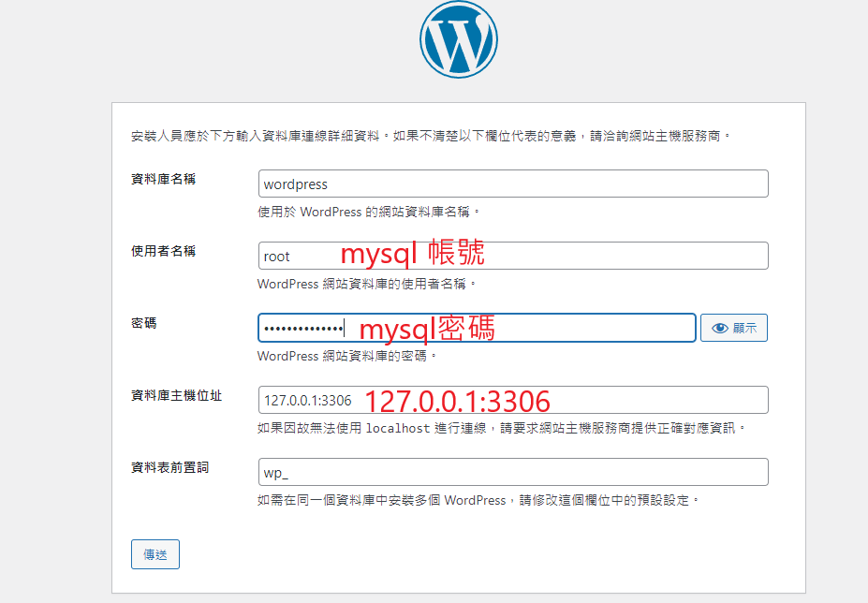The image size is (868, 603).
Task: Click the 使用者名稱 label
Action: tap(163, 251)
